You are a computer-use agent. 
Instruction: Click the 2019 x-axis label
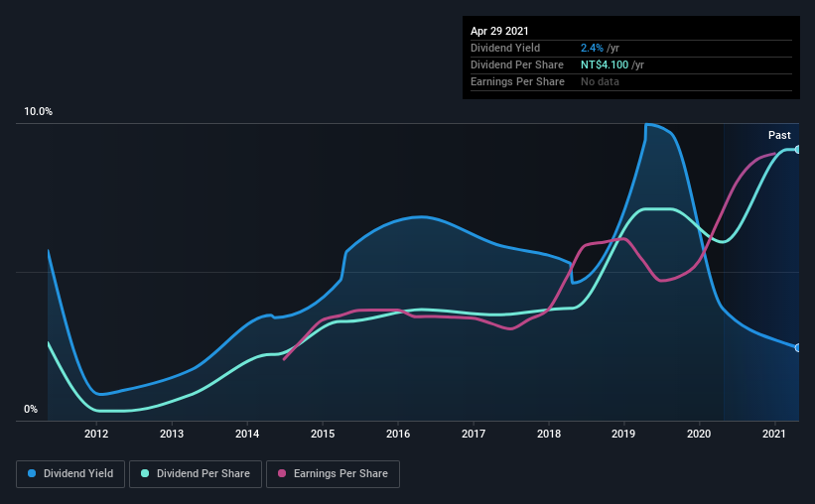(623, 434)
